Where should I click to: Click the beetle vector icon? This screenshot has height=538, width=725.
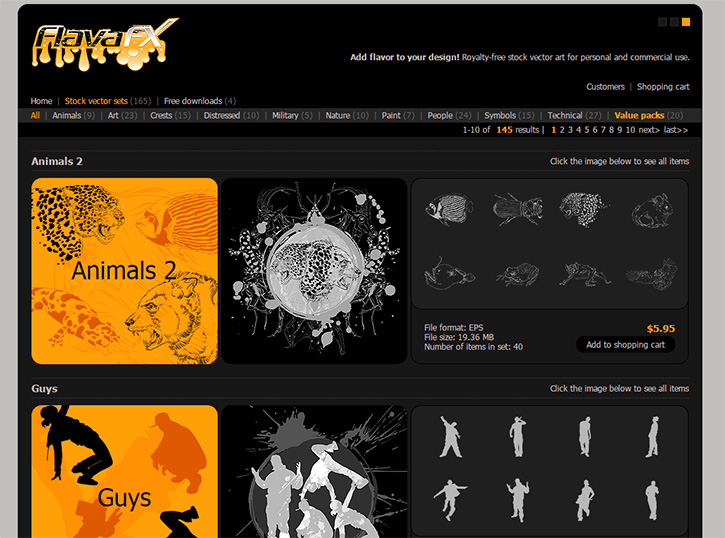tap(517, 209)
